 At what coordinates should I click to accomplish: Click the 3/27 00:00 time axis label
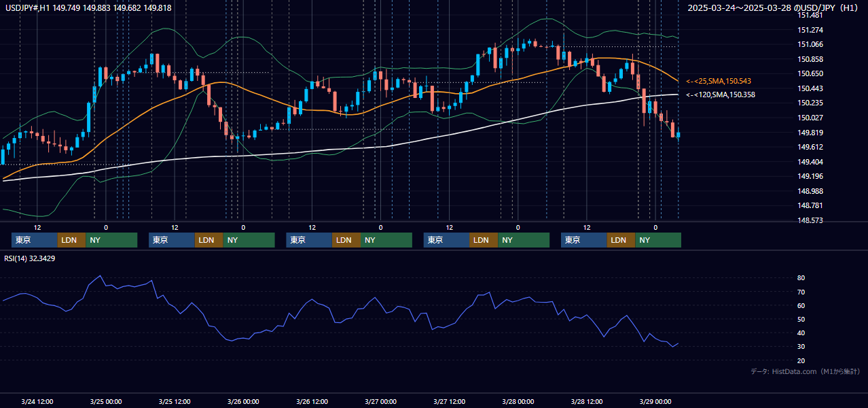380,402
